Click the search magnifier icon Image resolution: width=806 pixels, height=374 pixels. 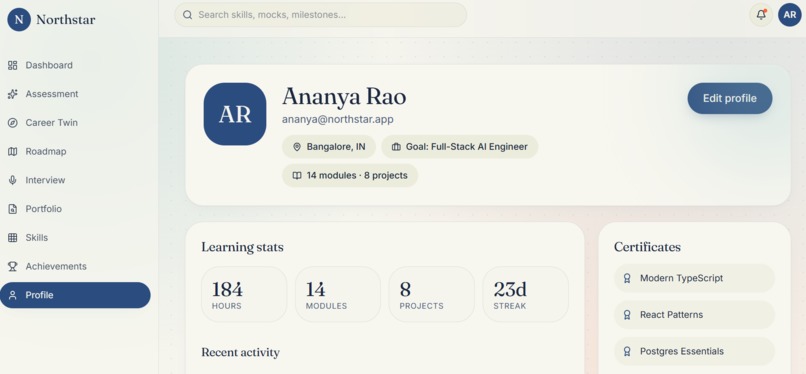188,15
